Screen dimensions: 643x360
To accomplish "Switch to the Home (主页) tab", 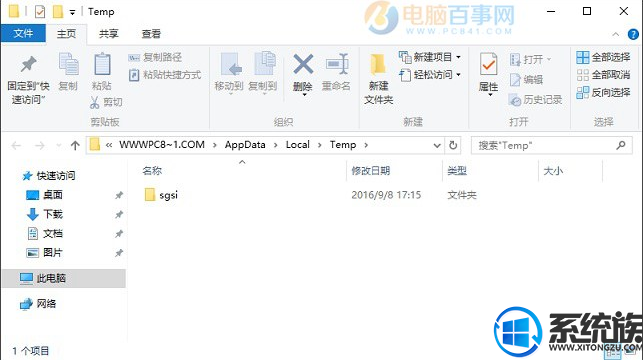I will tap(66, 34).
